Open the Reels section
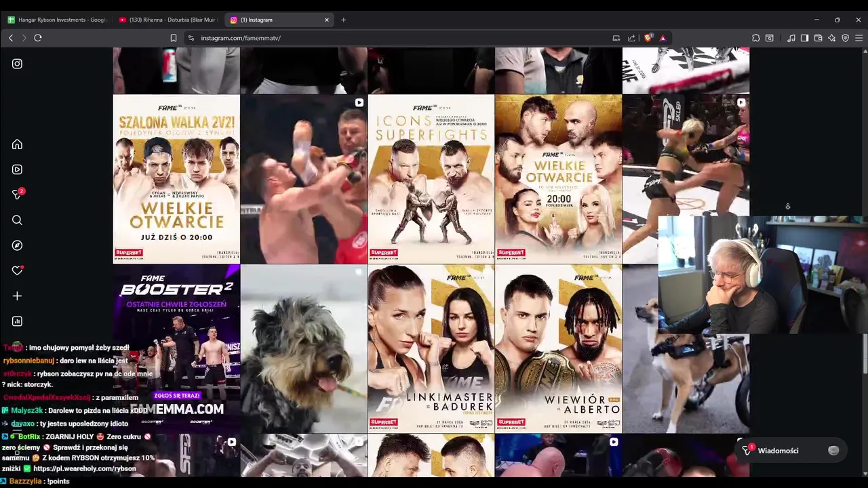Screen dimensions: 868x488 tap(17, 169)
